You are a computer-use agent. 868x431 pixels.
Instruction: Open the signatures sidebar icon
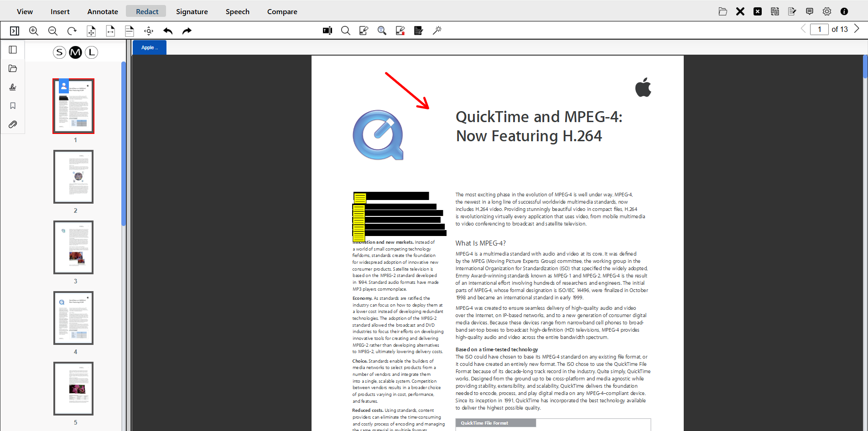pyautogui.click(x=13, y=87)
